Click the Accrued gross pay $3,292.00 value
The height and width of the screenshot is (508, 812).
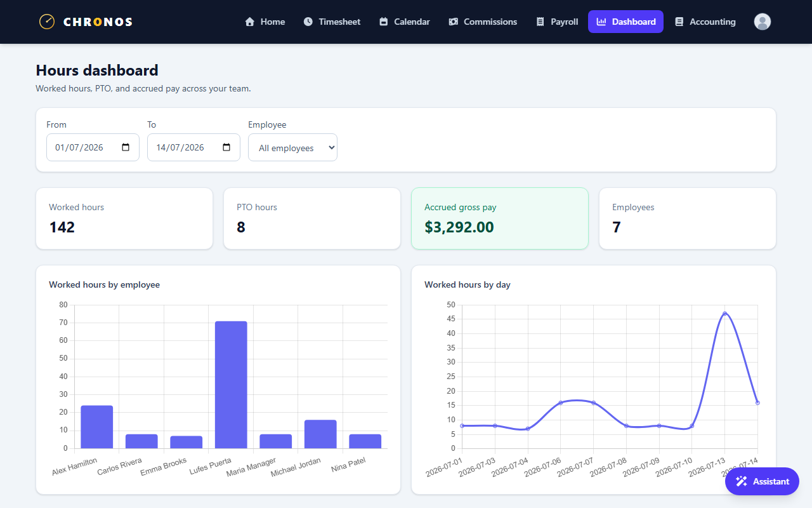tap(459, 227)
